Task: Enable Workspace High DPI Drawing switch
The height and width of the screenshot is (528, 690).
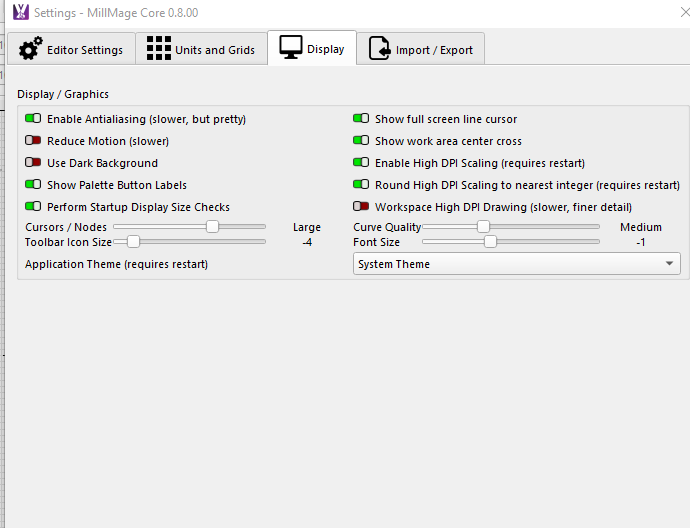Action: [x=361, y=207]
